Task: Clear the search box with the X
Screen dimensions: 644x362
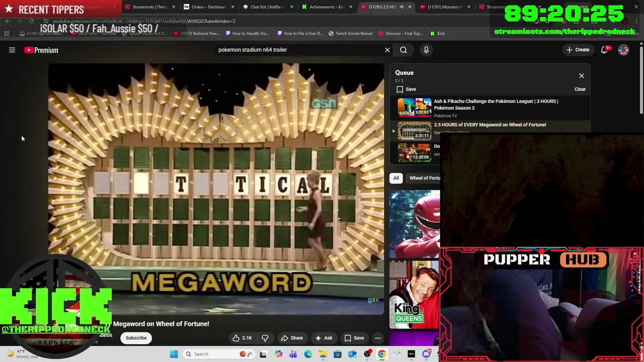Action: (x=387, y=50)
